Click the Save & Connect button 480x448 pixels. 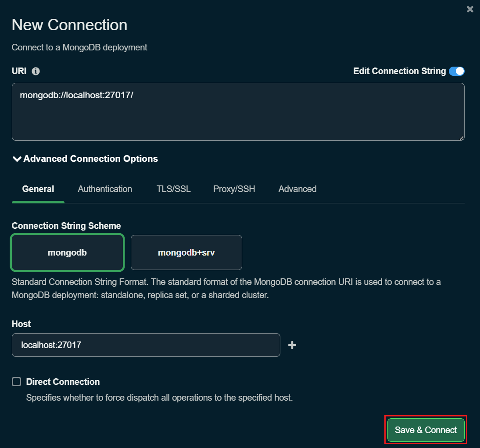425,430
